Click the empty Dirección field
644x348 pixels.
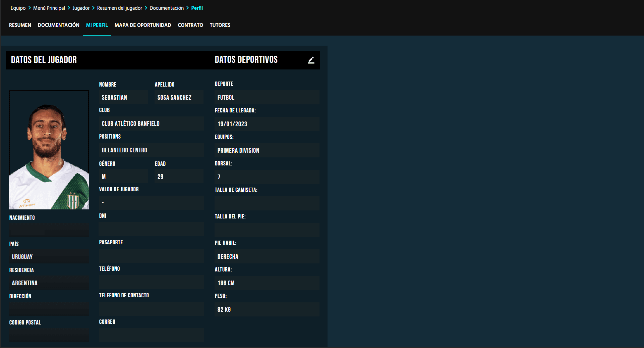49,309
